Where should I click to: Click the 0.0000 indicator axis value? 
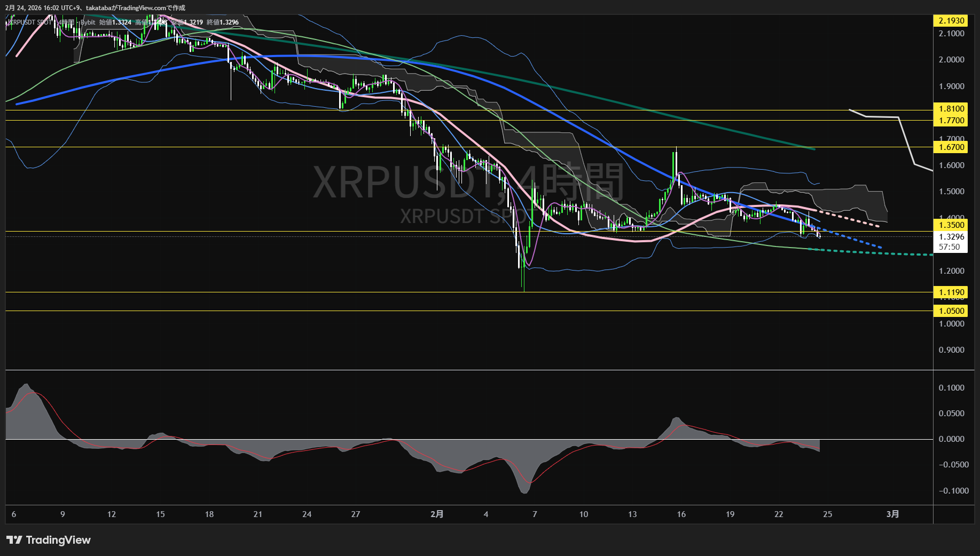[x=951, y=439]
